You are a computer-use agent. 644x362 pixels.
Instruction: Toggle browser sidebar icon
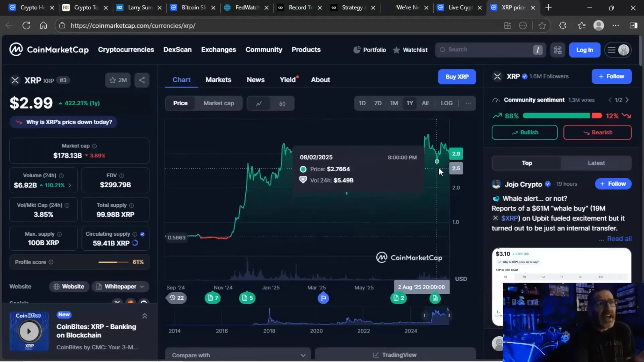633,25
